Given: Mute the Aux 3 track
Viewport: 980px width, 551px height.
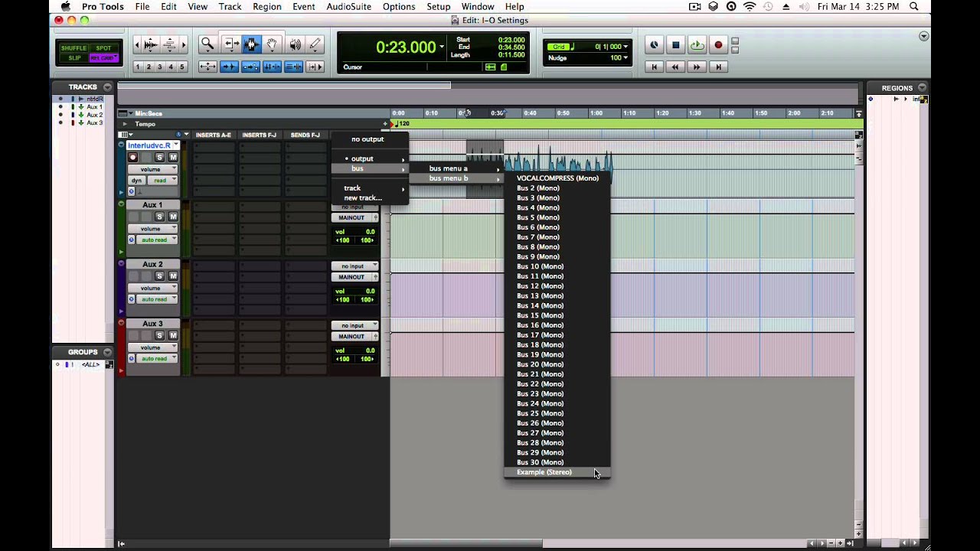Looking at the screenshot, I should 173,336.
